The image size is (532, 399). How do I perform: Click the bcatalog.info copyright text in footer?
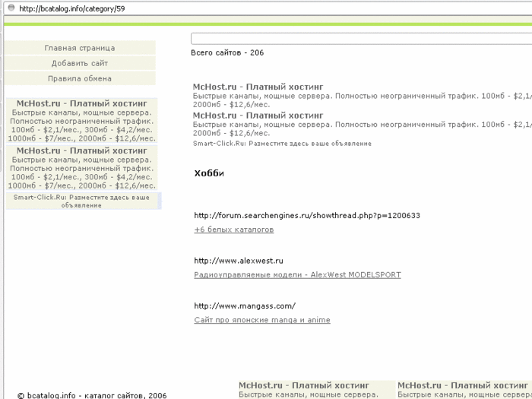92,395
